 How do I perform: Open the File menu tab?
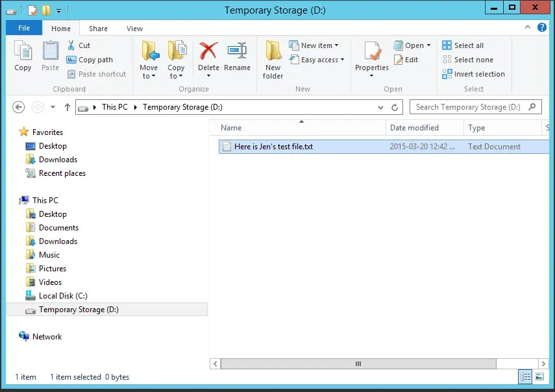(24, 29)
